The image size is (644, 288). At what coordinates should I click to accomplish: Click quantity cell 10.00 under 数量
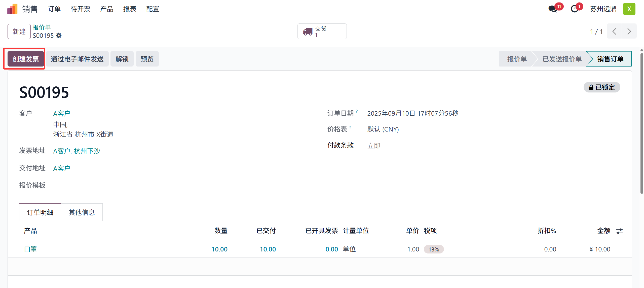tap(219, 249)
